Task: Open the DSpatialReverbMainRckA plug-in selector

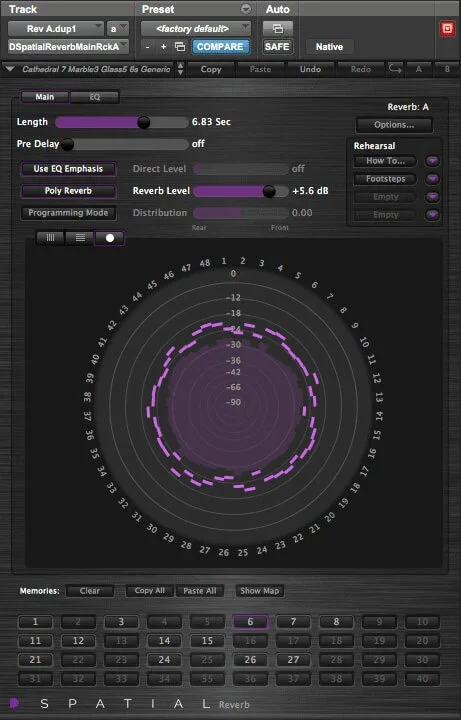Action: (68, 47)
